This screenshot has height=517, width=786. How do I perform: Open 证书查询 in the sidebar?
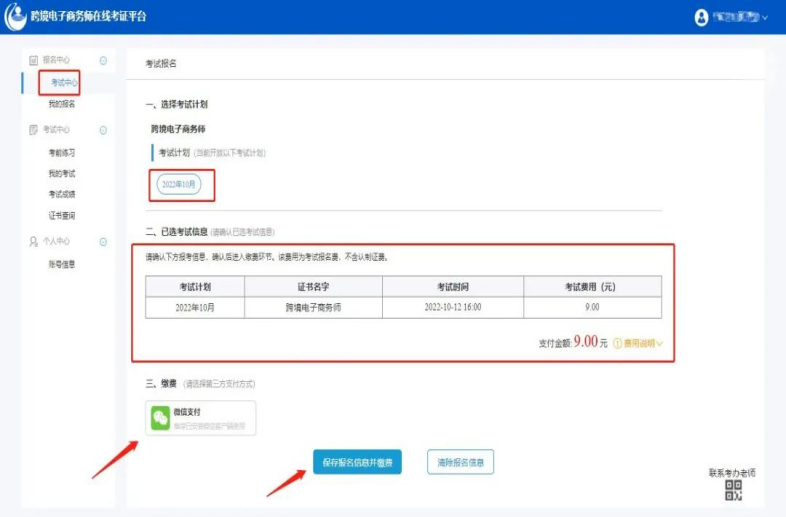pyautogui.click(x=62, y=216)
